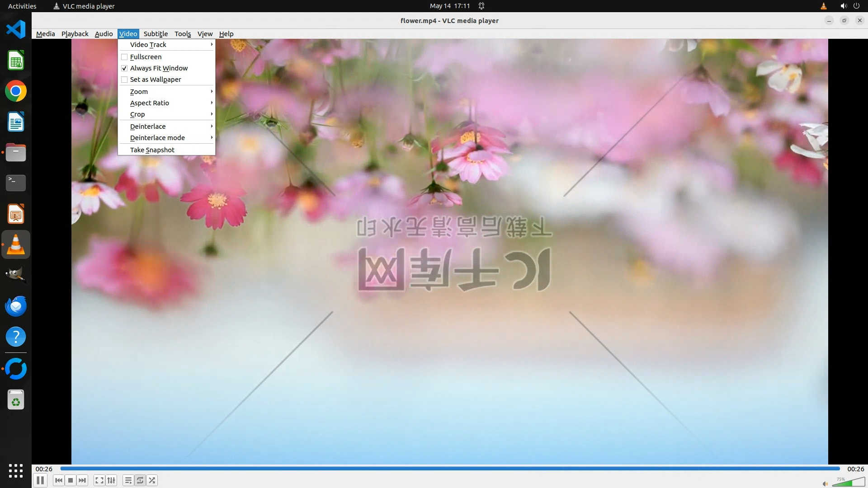
Task: Open the Subtitle menu
Action: tap(156, 34)
